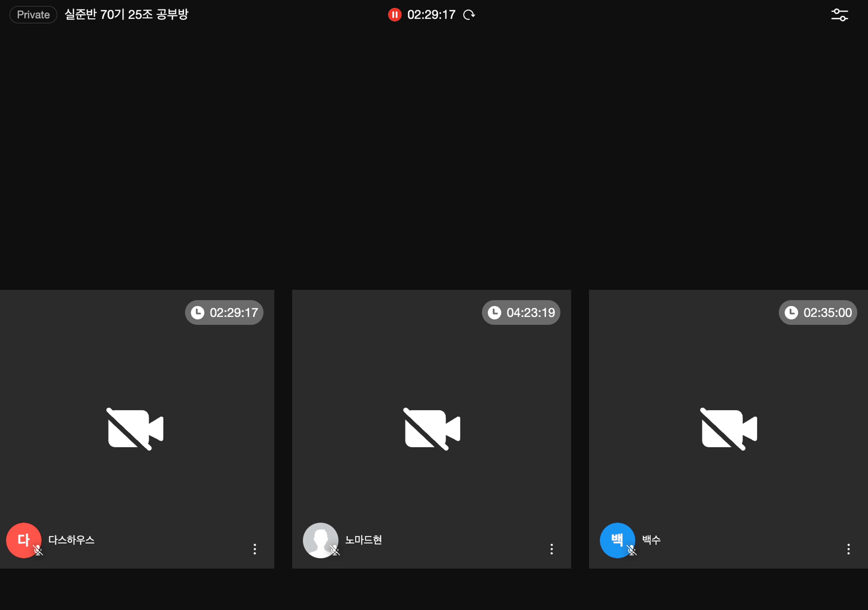The height and width of the screenshot is (610, 868).
Task: Click the Private room badge
Action: coord(33,15)
